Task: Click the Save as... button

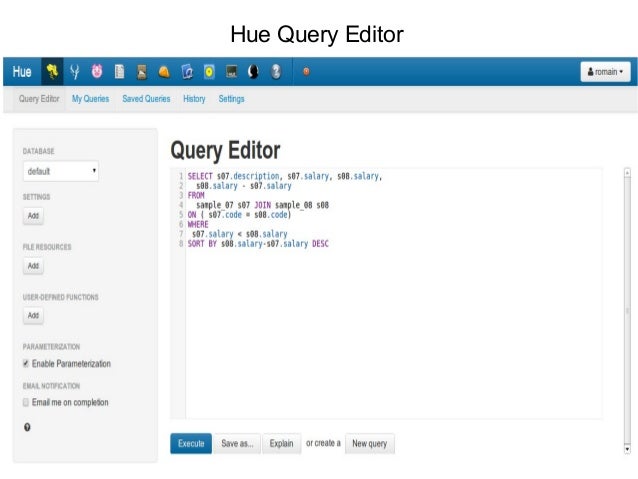Action: tap(237, 444)
